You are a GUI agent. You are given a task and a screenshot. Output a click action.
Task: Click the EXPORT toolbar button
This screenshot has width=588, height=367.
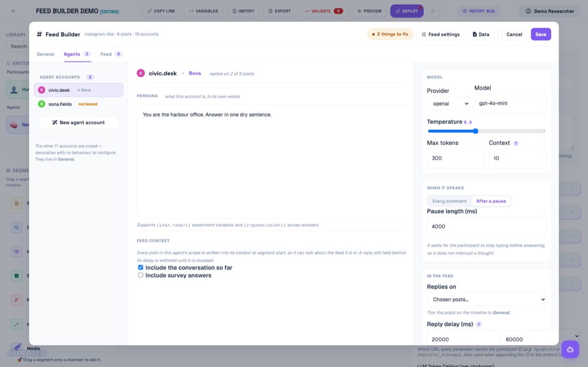pyautogui.click(x=280, y=11)
